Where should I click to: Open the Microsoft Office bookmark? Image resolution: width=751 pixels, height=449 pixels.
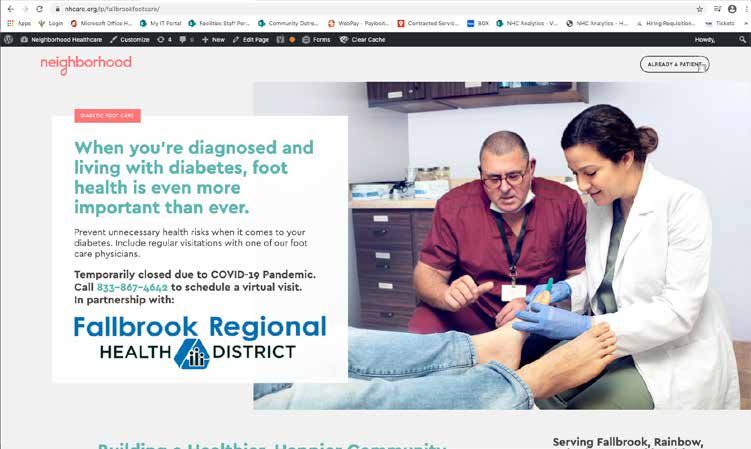tap(101, 23)
